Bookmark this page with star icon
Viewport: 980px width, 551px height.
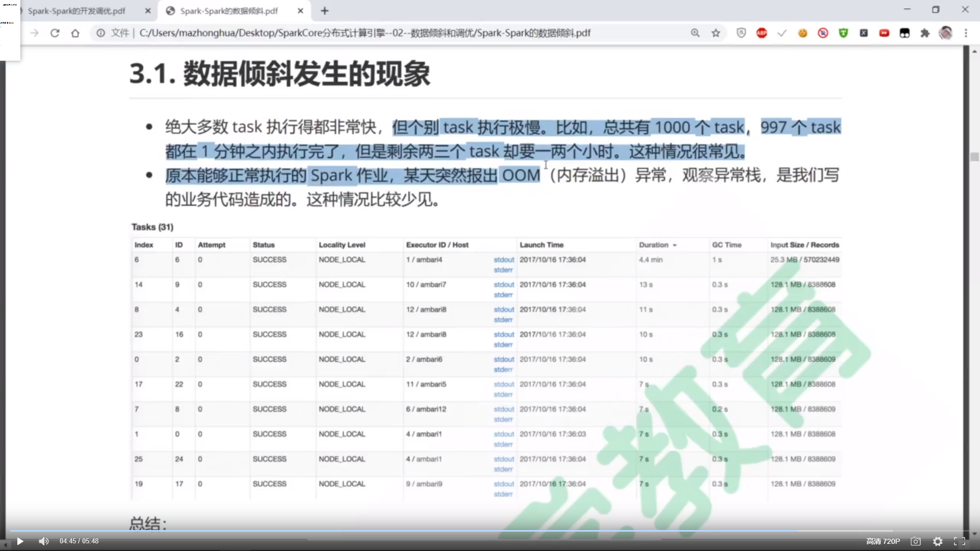(716, 33)
